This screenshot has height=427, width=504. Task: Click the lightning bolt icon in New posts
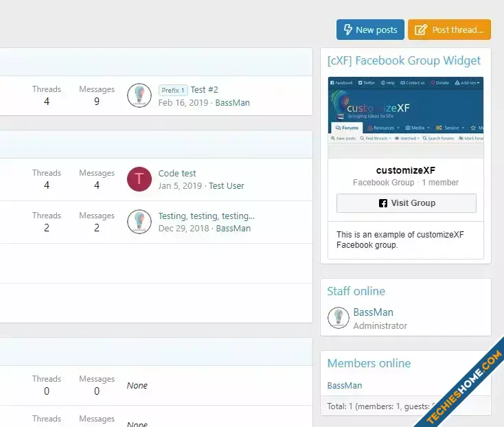coord(347,30)
